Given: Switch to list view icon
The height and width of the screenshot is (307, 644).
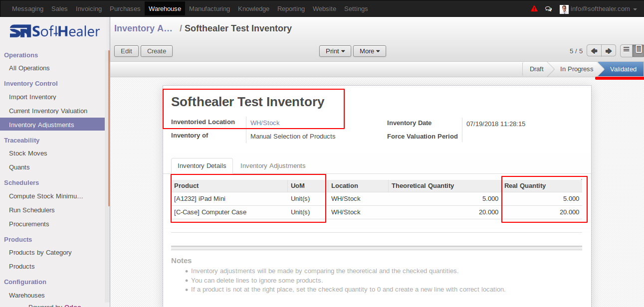Looking at the screenshot, I should 627,50.
